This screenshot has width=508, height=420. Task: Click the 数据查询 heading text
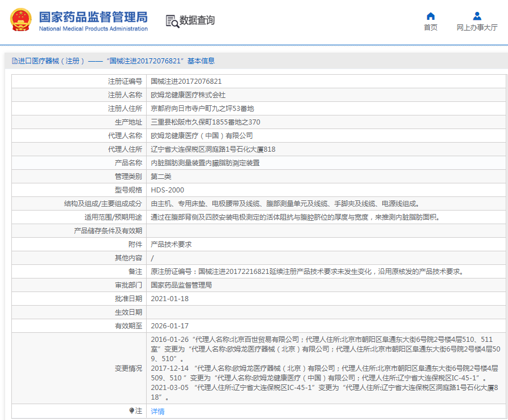(x=197, y=21)
